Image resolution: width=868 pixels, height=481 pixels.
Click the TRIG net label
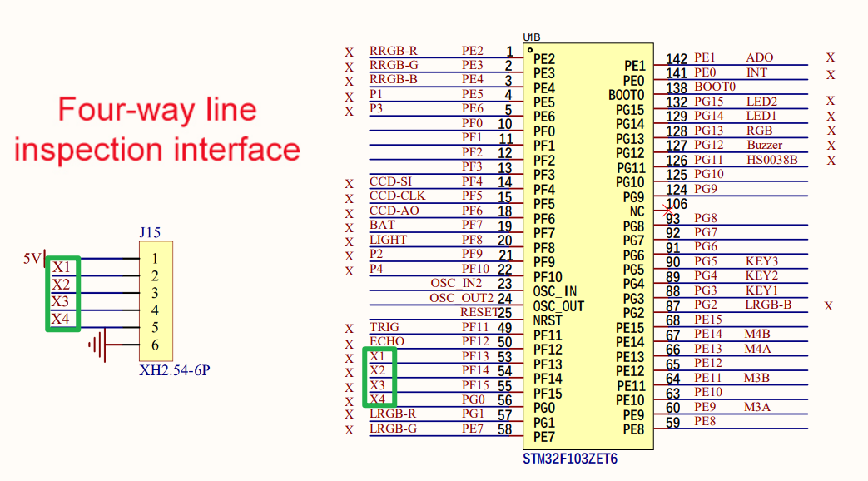coord(384,327)
